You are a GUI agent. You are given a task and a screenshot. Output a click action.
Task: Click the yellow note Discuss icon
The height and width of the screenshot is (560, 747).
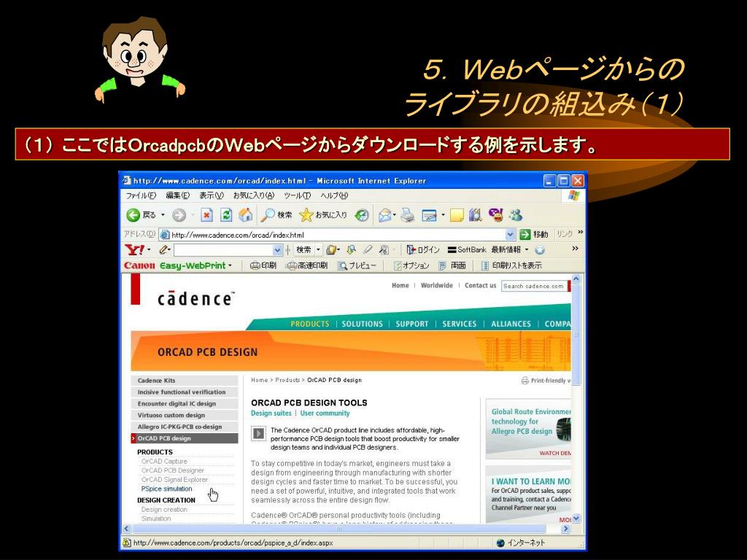tap(457, 216)
